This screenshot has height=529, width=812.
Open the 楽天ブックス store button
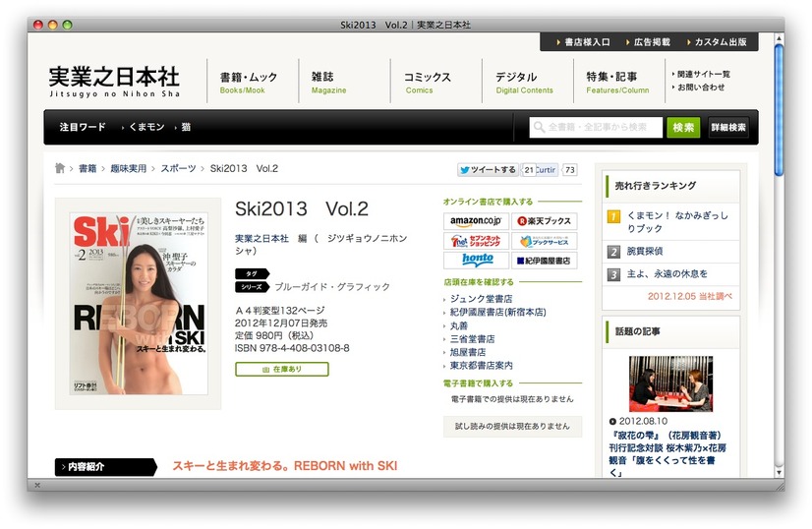point(545,221)
